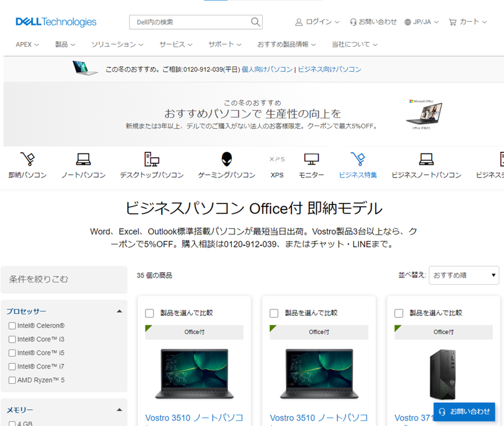
Task: Open the おすすめ製品情報 menu
Action: point(286,44)
